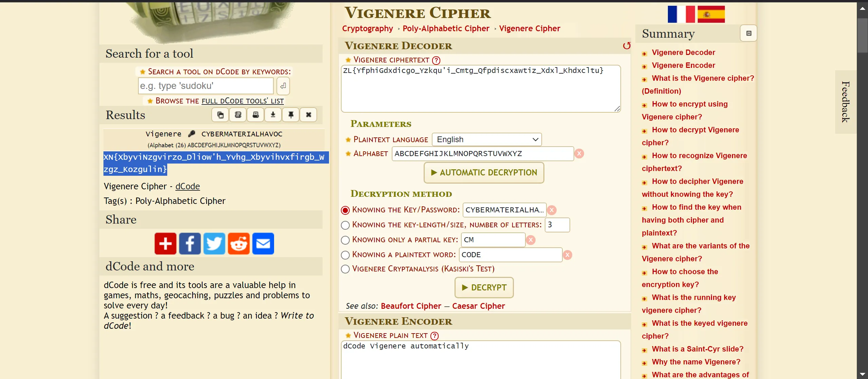Image resolution: width=868 pixels, height=379 pixels.
Task: Share via Facebook icon
Action: (190, 243)
